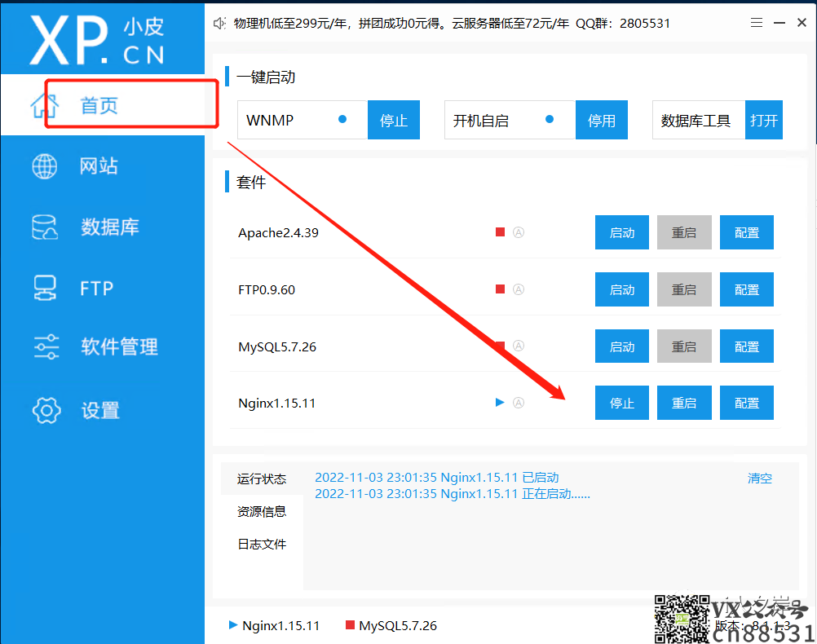Open the FTP sidebar item
This screenshot has width=817, height=644.
coord(102,288)
